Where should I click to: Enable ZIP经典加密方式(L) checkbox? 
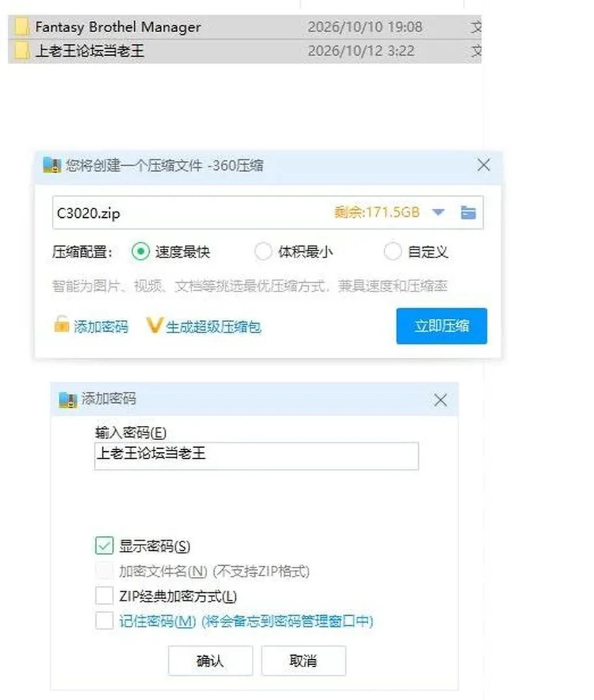tap(104, 595)
